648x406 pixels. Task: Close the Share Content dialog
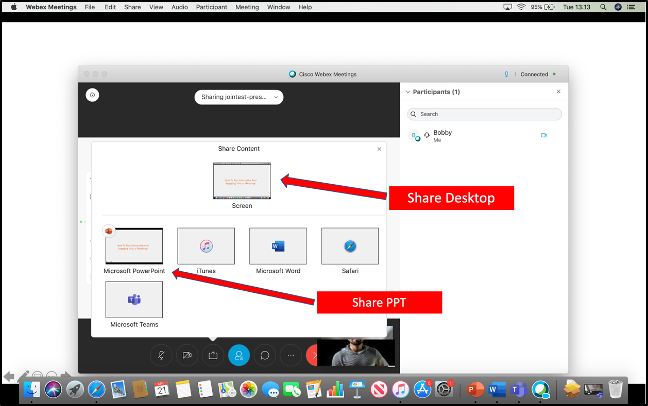click(x=379, y=149)
